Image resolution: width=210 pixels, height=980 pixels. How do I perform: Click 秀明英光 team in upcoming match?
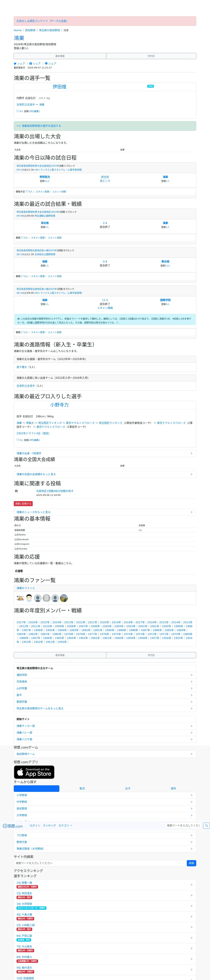45,177
